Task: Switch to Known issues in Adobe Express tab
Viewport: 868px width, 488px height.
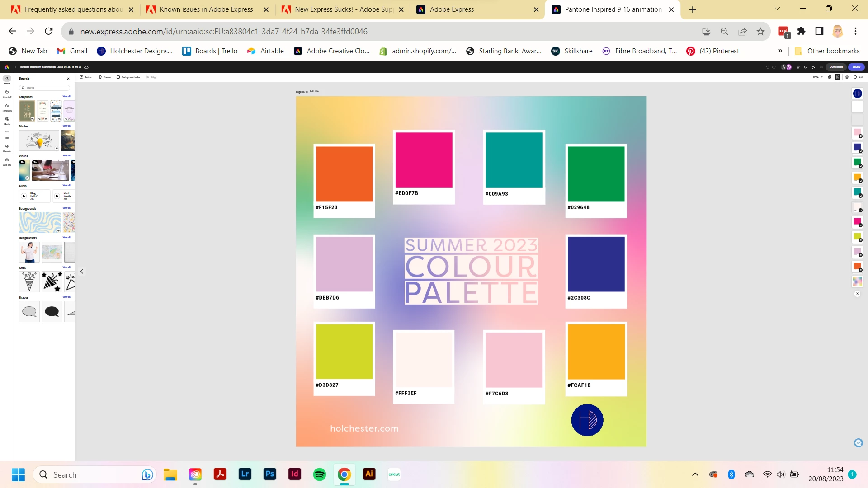Action: coord(206,9)
